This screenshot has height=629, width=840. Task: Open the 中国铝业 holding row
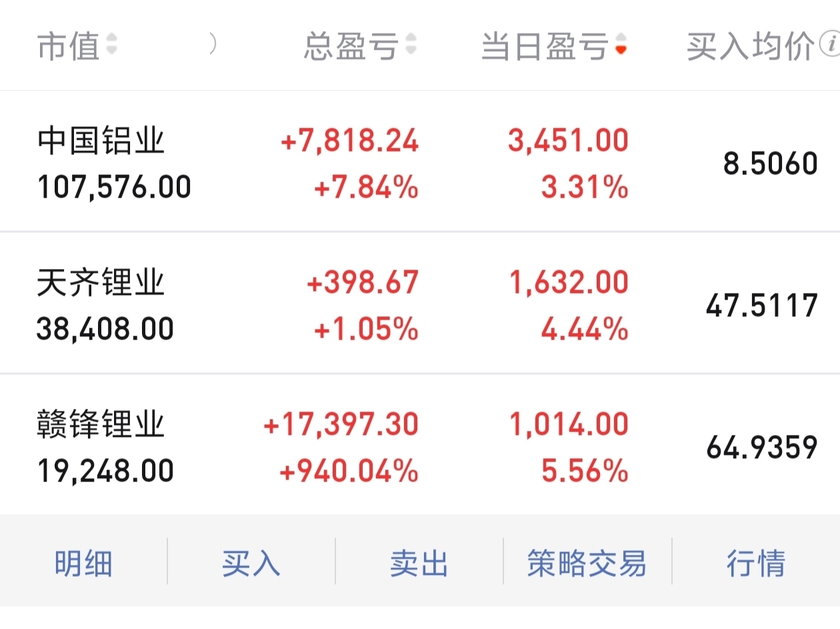[100, 141]
